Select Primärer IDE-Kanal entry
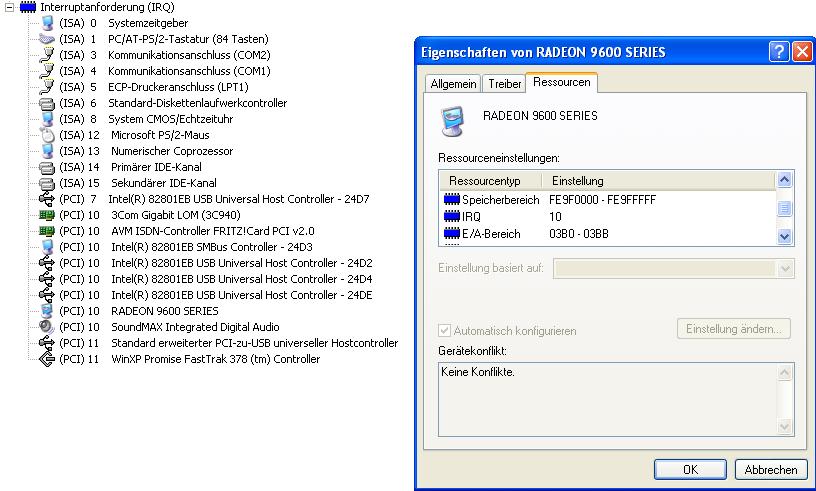This screenshot has width=816, height=491. (x=156, y=167)
